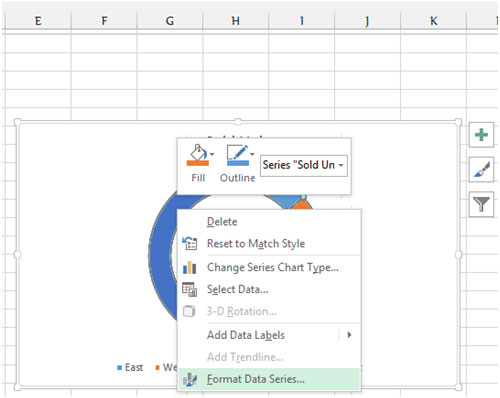This screenshot has height=398, width=500.
Task: Click the chart's right middle resize handle
Action: pyautogui.click(x=458, y=255)
